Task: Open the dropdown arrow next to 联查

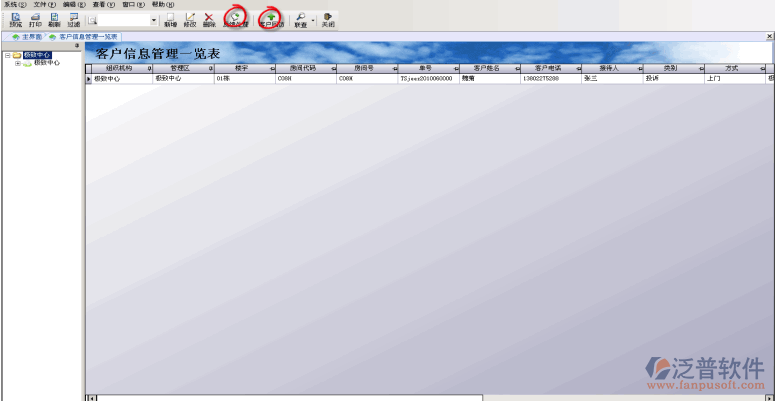Action: [313, 20]
